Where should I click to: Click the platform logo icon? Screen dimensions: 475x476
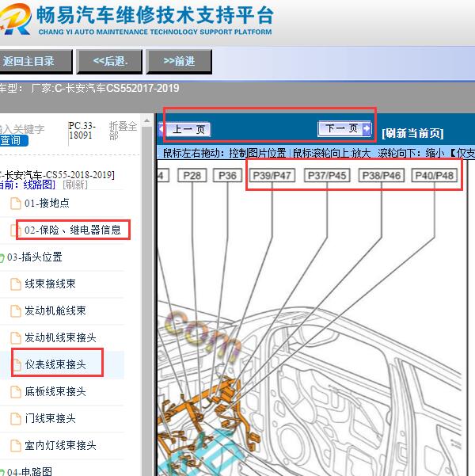click(x=16, y=19)
